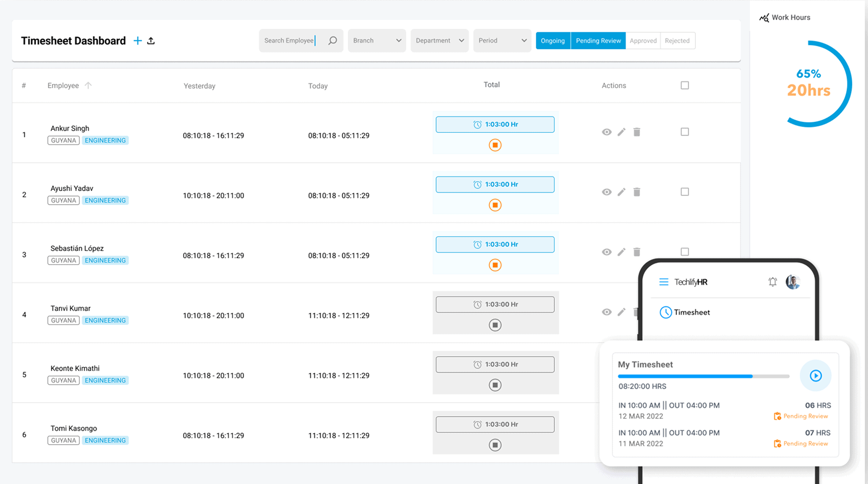Viewport: 868px width, 484px height.
Task: Switch to the Rejected tab
Action: point(677,41)
